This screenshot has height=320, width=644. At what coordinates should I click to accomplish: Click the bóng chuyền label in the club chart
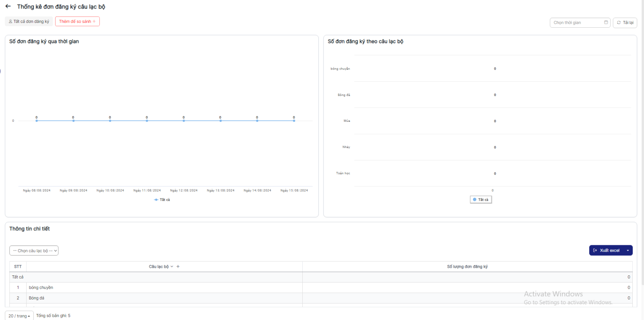(340, 69)
